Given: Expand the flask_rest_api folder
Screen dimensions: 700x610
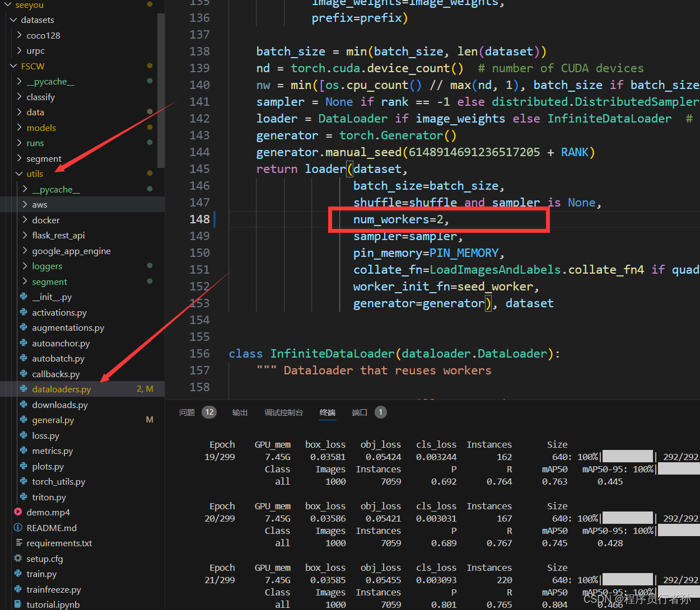Looking at the screenshot, I should pos(25,235).
